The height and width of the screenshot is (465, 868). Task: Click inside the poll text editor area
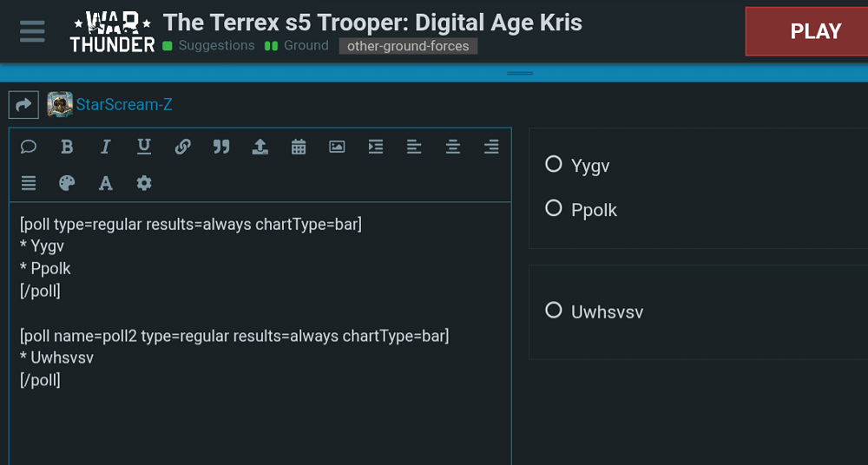[260, 333]
